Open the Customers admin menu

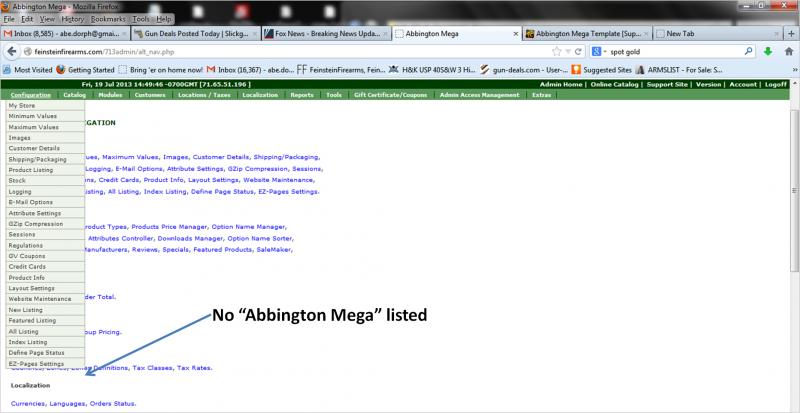click(x=150, y=95)
